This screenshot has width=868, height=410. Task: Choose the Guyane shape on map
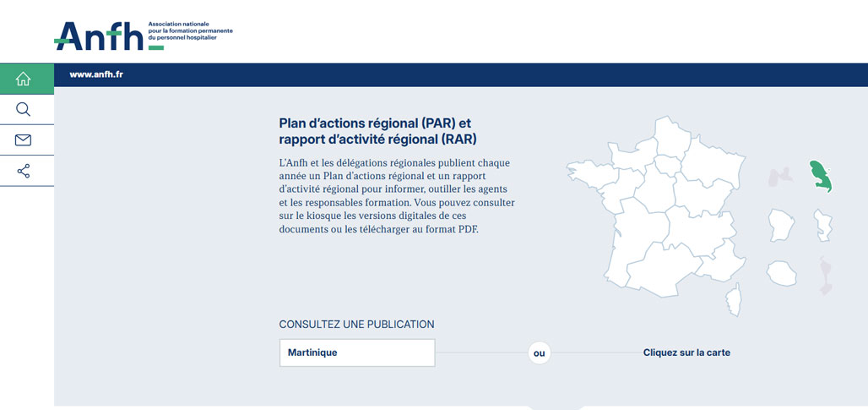click(782, 225)
